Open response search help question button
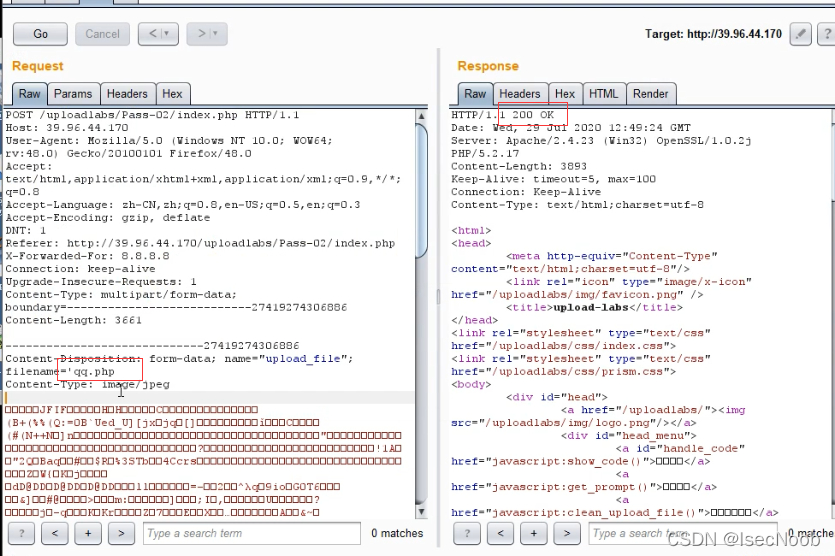Viewport: 835px width, 556px height. [x=467, y=533]
